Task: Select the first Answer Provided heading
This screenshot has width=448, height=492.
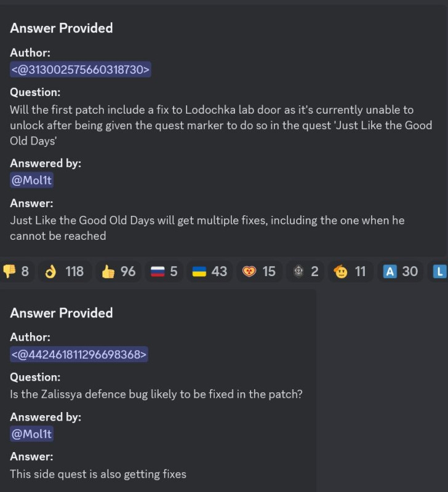Action: (62, 28)
